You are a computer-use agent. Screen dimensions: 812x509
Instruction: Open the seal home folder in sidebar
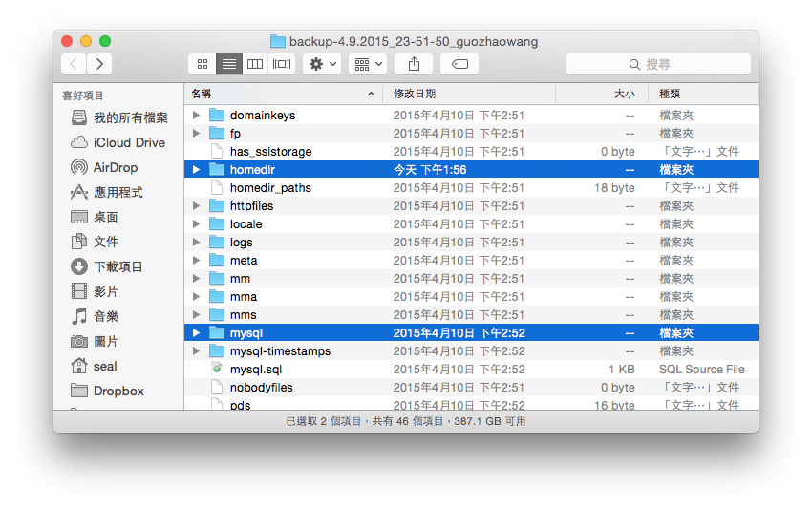(94, 366)
